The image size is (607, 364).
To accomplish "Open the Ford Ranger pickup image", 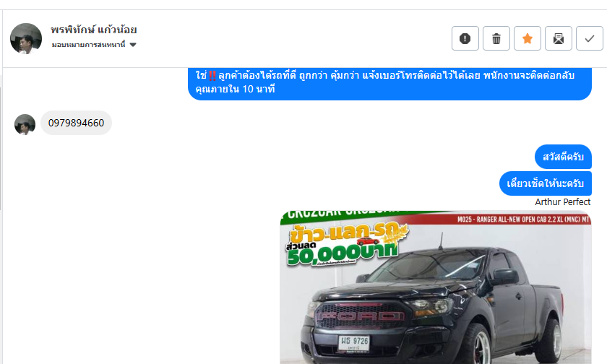I will point(436,287).
